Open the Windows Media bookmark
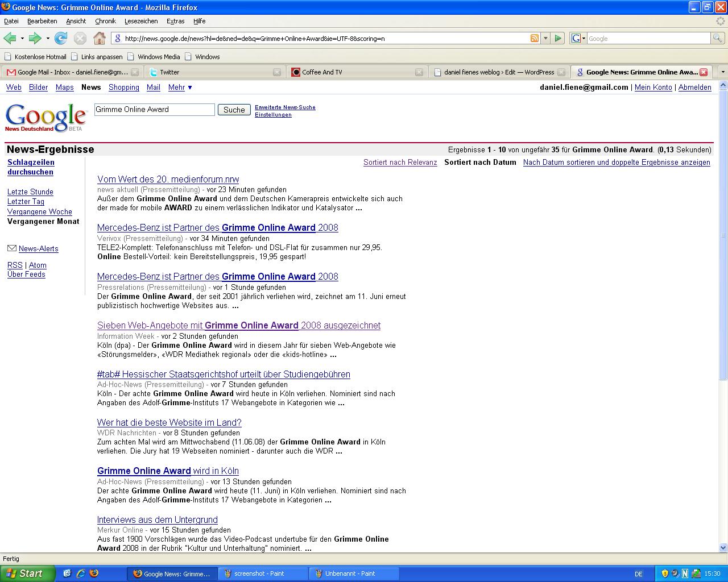 (x=154, y=57)
